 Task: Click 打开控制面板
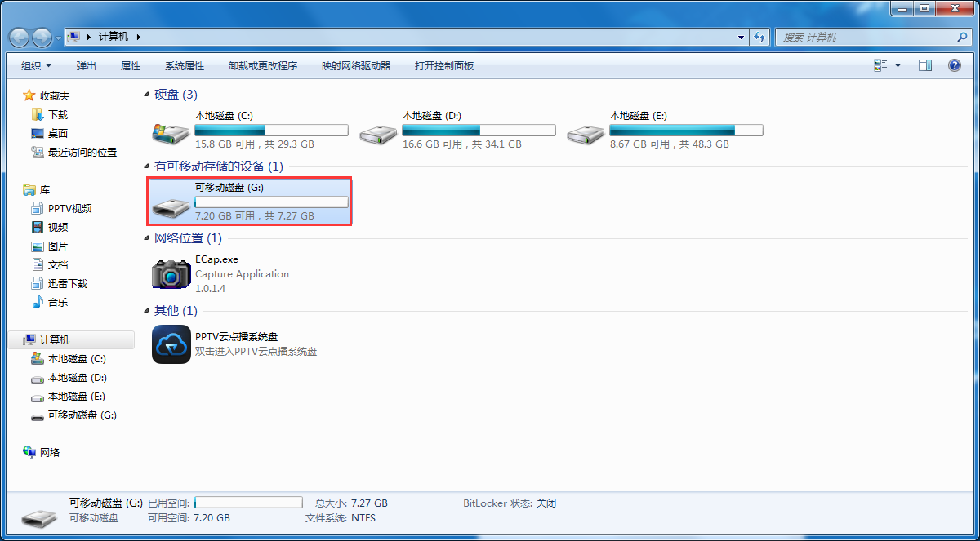click(x=444, y=66)
